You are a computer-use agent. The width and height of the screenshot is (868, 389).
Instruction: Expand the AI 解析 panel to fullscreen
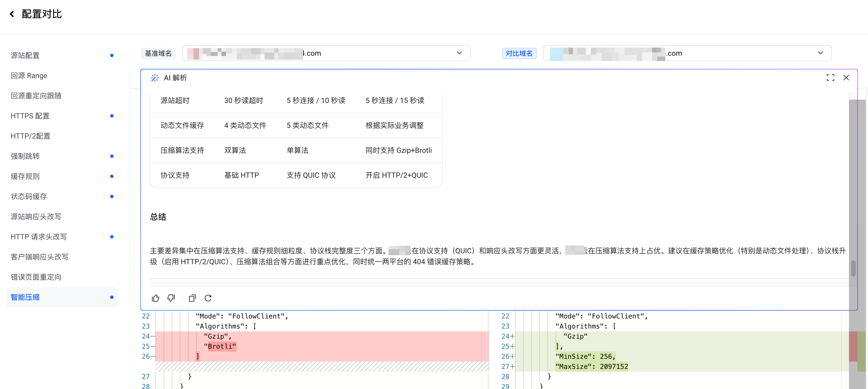pos(830,78)
